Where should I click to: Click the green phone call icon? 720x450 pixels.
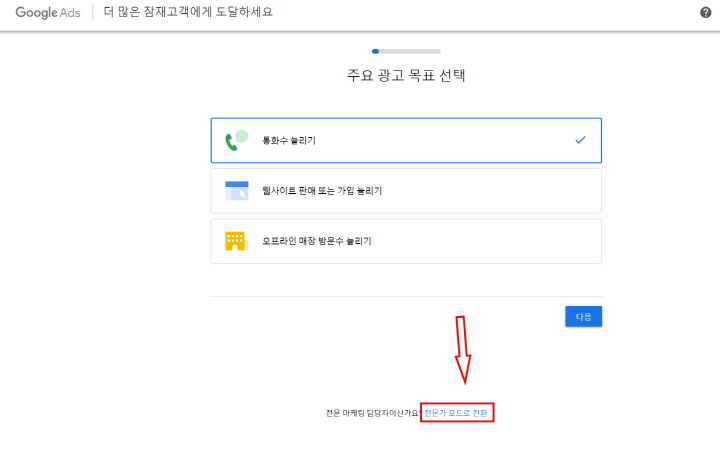(x=236, y=141)
